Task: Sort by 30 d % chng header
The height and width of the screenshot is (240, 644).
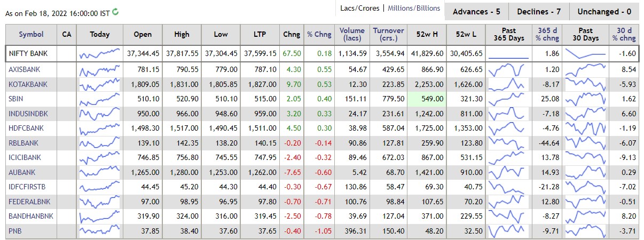Action: click(x=624, y=34)
